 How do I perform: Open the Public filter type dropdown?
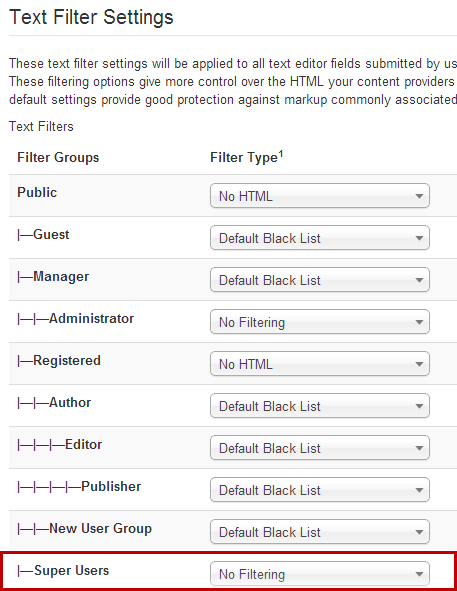[x=320, y=196]
